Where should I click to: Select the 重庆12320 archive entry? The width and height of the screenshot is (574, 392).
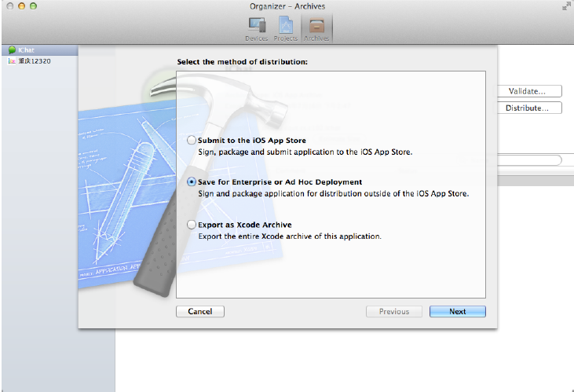click(x=35, y=60)
